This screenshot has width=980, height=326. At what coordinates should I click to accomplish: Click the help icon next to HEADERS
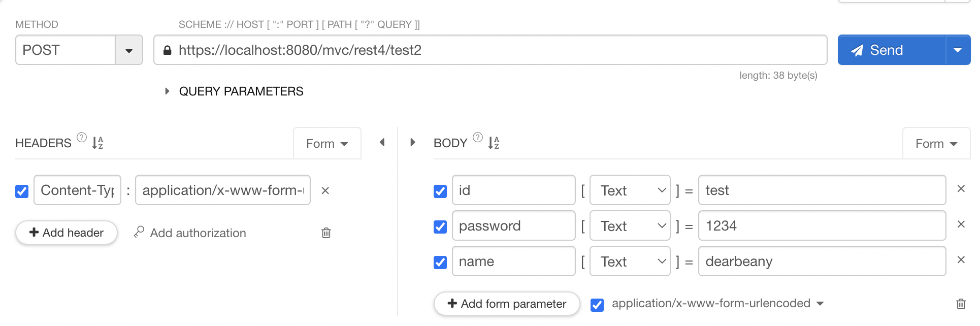coord(82,137)
